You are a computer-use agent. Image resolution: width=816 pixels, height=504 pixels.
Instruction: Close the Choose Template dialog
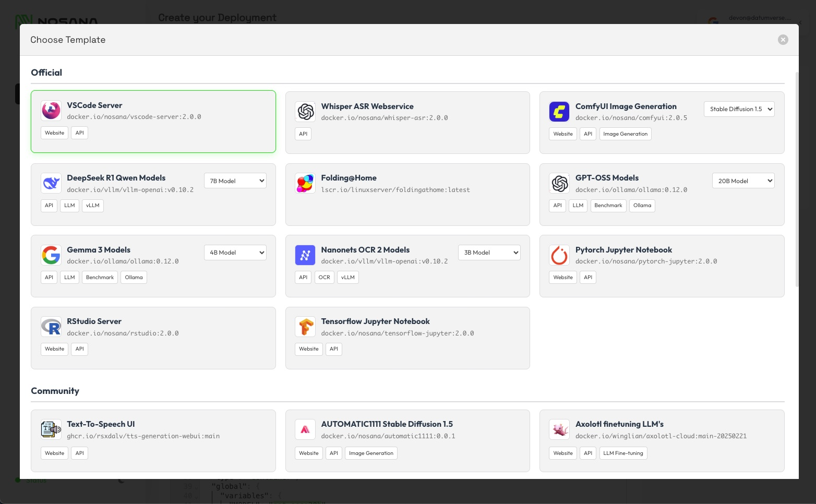pos(783,40)
